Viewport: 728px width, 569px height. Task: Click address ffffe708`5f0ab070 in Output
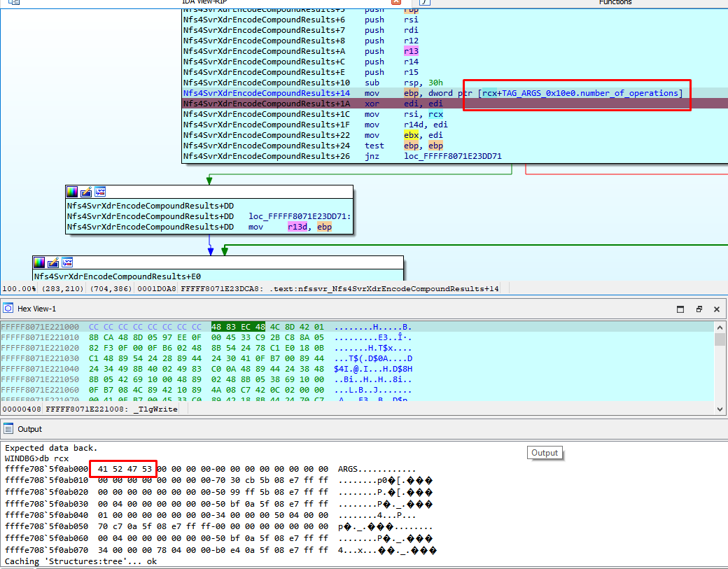coord(46,550)
